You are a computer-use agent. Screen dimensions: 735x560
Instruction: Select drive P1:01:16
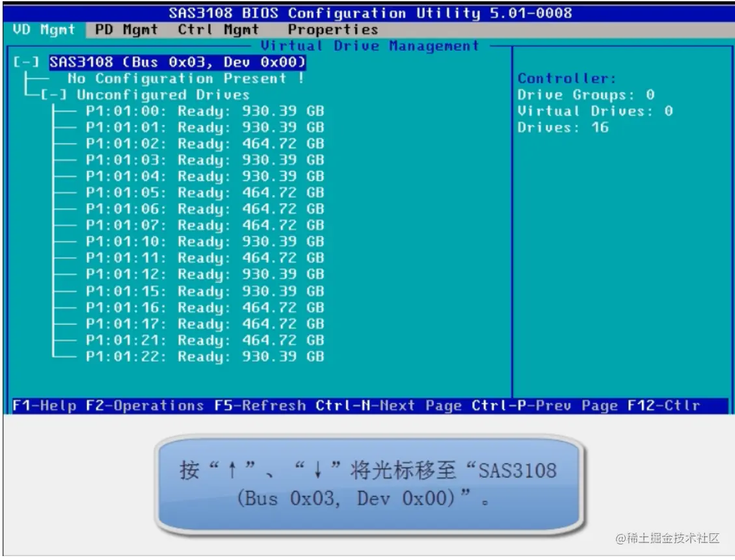pyautogui.click(x=205, y=308)
